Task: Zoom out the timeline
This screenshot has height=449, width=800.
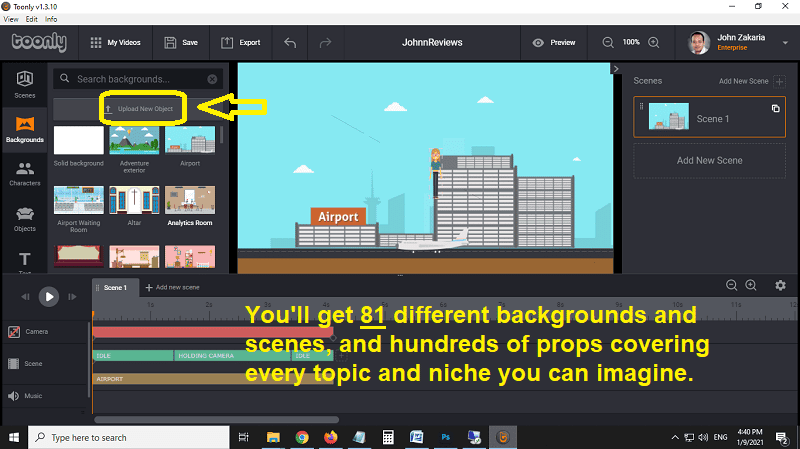Action: pyautogui.click(x=731, y=285)
